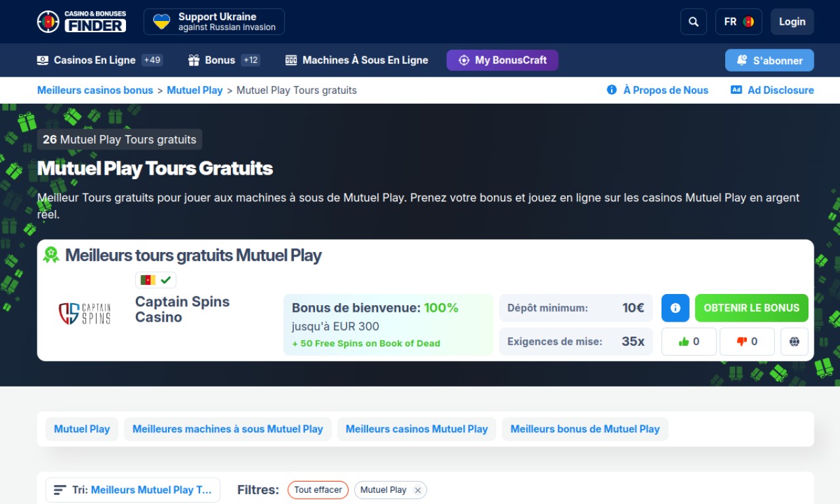Click the +49 badge next to Casinos
840x504 pixels.
tap(152, 60)
